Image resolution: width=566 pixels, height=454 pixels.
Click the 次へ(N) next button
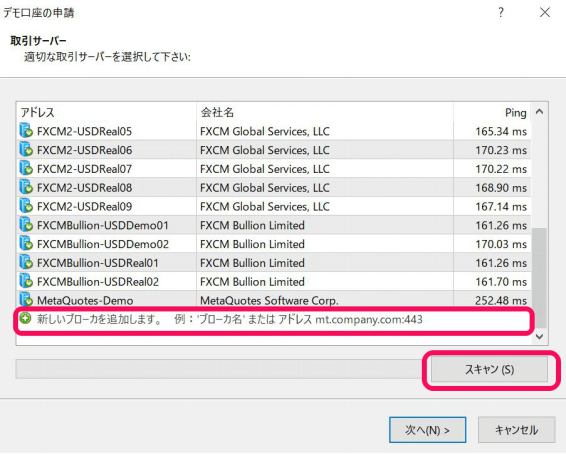pyautogui.click(x=427, y=430)
